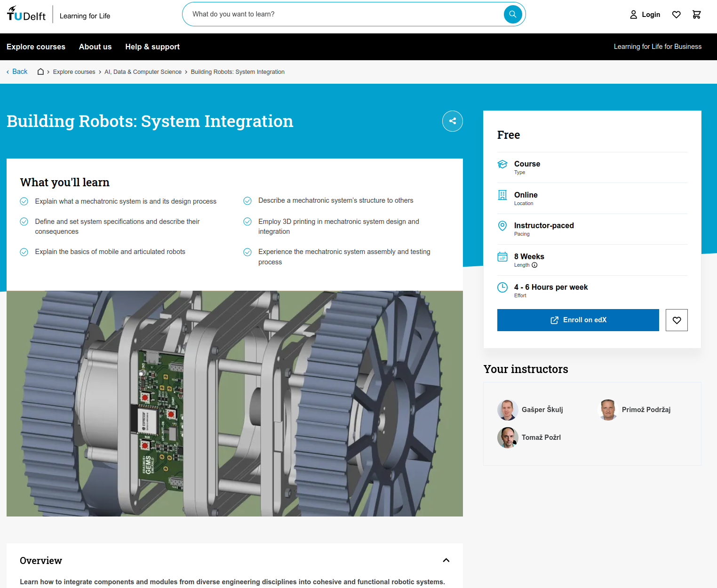Click the calendar icon beside 8 Weeks

(x=502, y=256)
